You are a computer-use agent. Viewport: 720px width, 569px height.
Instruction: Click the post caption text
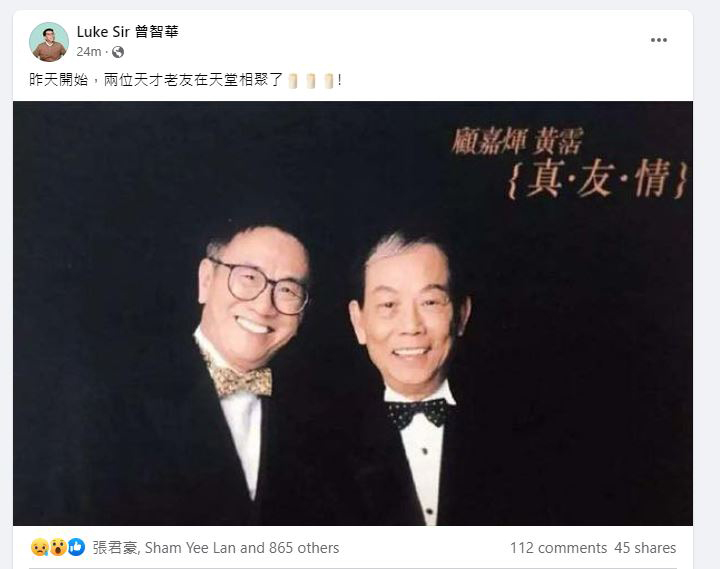(185, 80)
